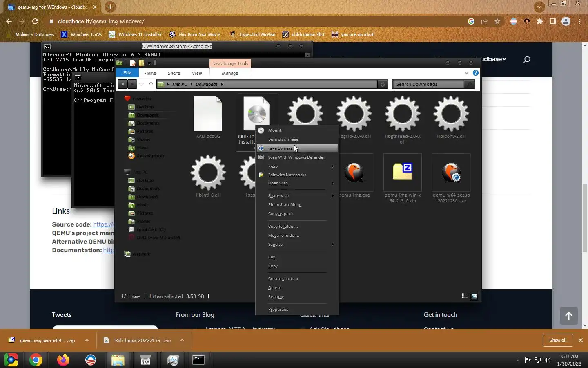Open the Manage tab under Disc Image Tools
The width and height of the screenshot is (588, 368).
230,73
